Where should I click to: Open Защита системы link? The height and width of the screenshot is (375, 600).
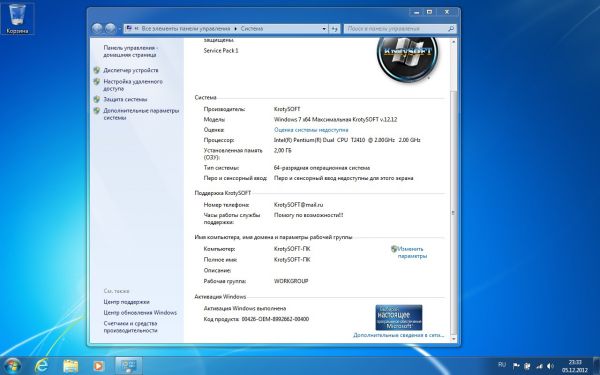tap(125, 99)
